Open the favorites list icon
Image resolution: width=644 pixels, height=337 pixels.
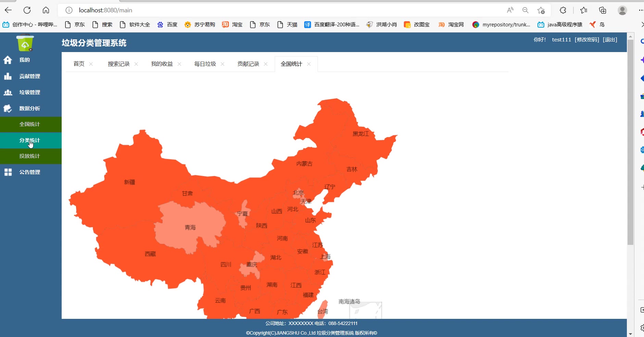click(x=584, y=10)
